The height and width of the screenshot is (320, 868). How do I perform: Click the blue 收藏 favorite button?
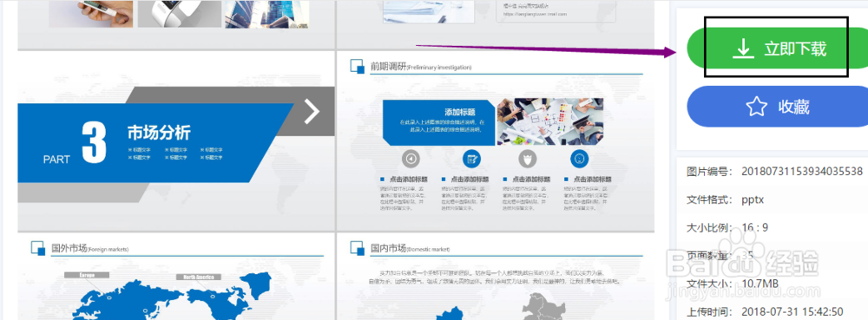pyautogui.click(x=777, y=107)
